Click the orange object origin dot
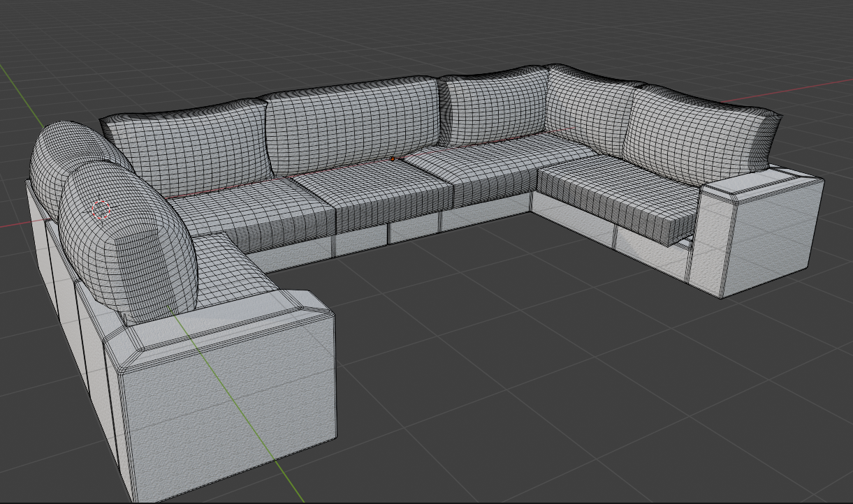The height and width of the screenshot is (504, 853). [393, 159]
